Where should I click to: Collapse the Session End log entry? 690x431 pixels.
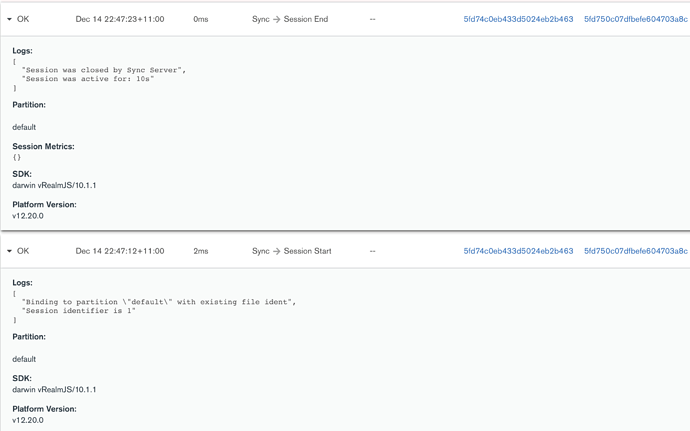(9, 19)
